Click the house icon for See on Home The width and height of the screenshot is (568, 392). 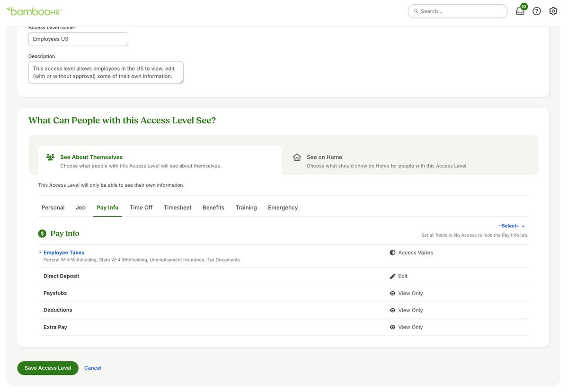[297, 157]
